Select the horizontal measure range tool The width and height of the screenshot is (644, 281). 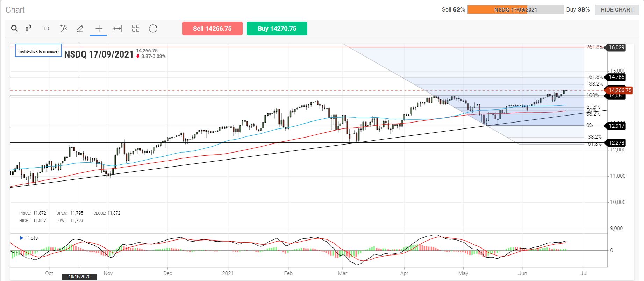[117, 29]
